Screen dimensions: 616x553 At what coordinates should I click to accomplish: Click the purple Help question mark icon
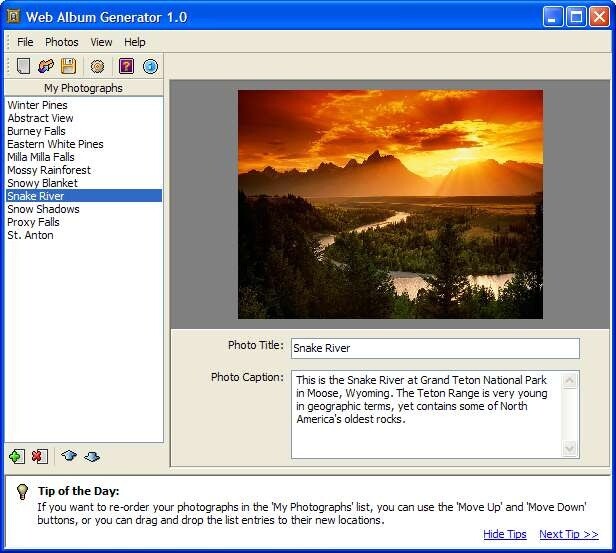[x=126, y=66]
